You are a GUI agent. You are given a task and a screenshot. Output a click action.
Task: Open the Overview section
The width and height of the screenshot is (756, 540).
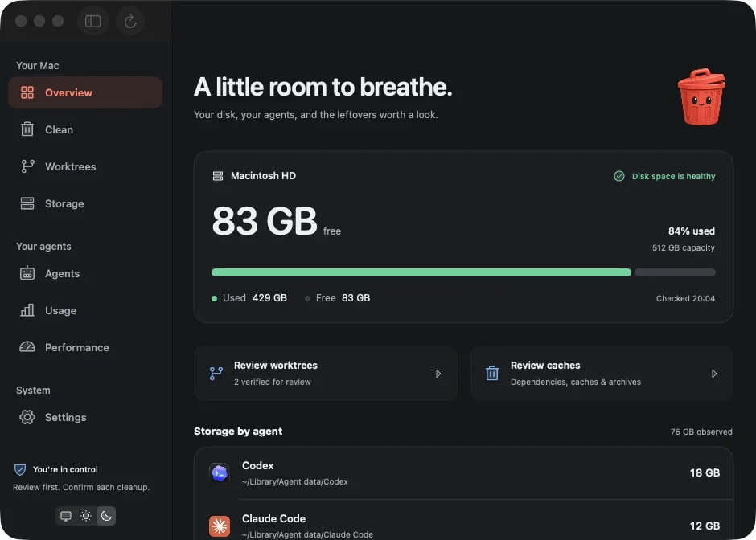(85, 92)
